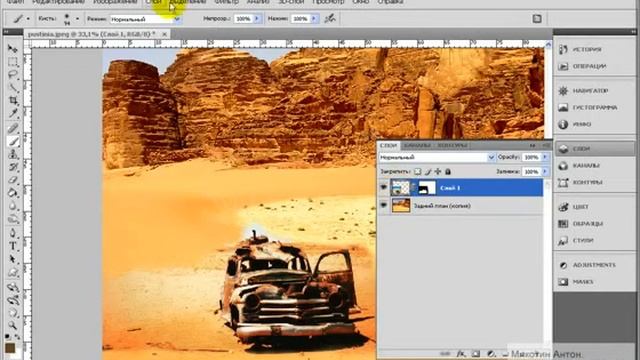640x360 pixels.
Task: Toggle lock all padlock icon
Action: [448, 171]
